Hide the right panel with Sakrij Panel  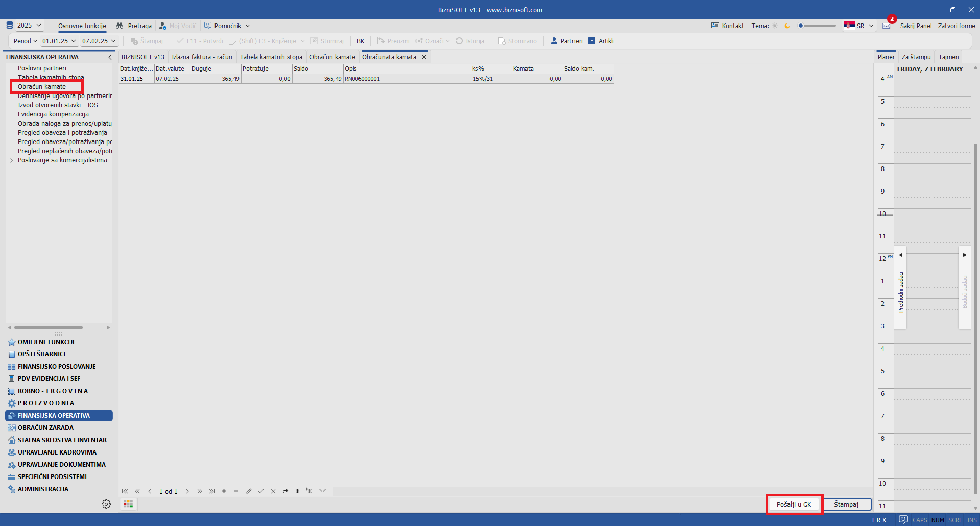[x=916, y=26]
